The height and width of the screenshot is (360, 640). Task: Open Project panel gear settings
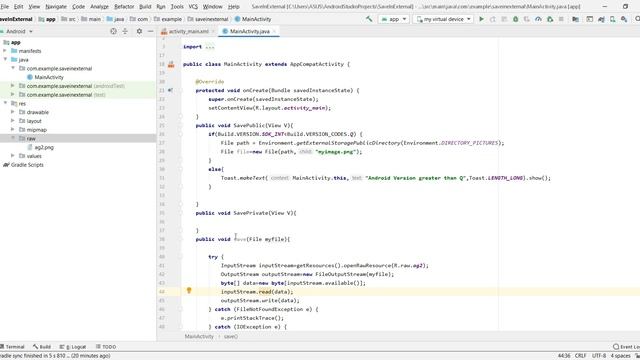(x=139, y=31)
